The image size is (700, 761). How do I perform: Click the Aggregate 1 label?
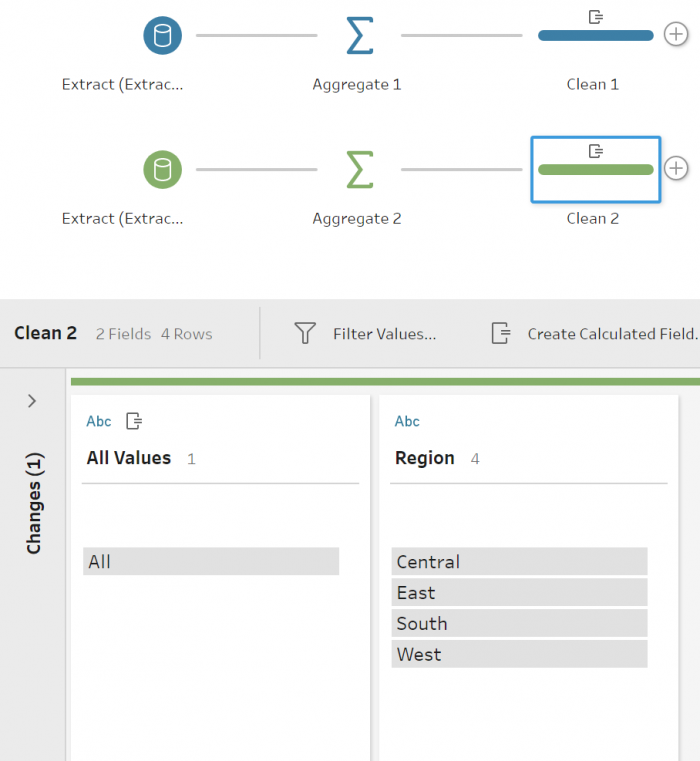tap(357, 84)
